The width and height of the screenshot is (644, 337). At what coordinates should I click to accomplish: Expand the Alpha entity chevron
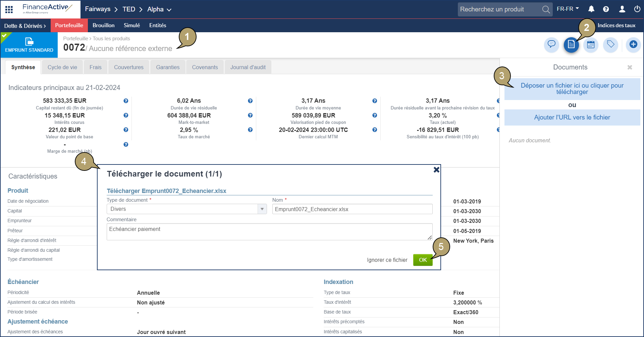click(x=169, y=10)
